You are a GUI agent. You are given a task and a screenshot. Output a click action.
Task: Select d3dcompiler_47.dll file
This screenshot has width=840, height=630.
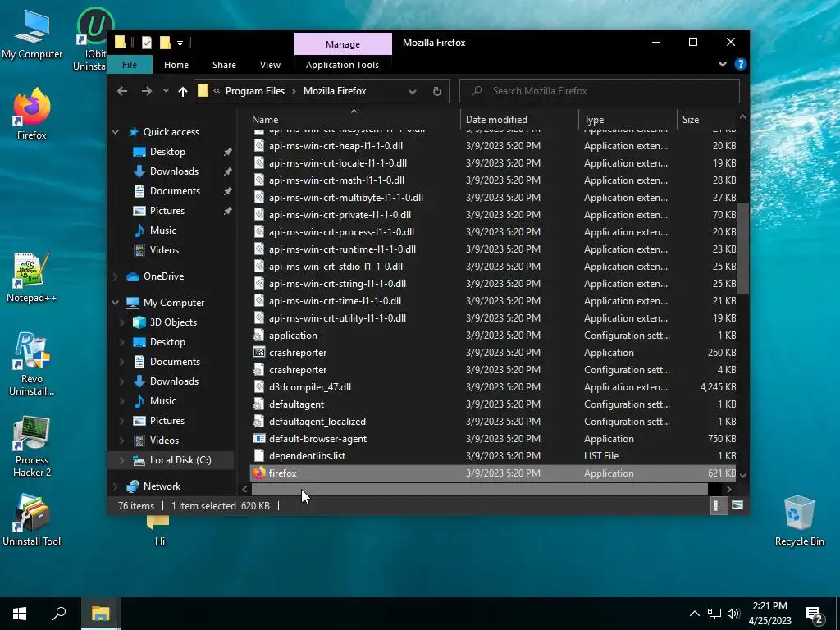point(493,387)
